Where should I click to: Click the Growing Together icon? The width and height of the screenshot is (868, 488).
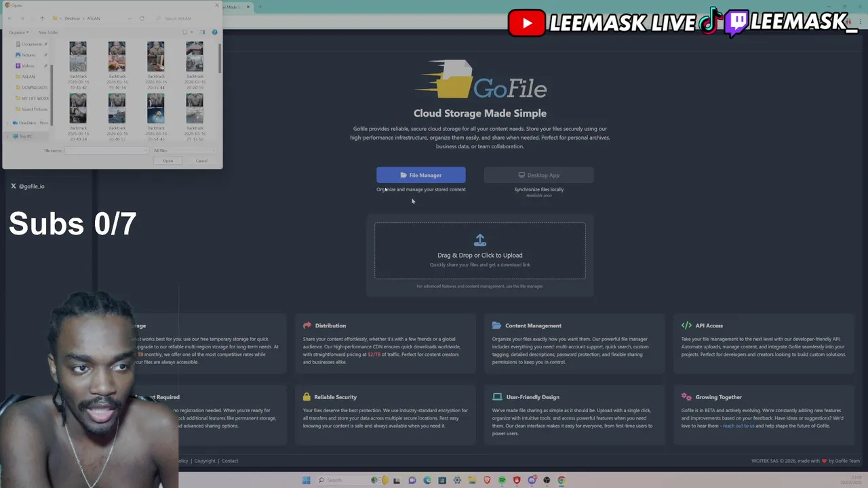686,397
